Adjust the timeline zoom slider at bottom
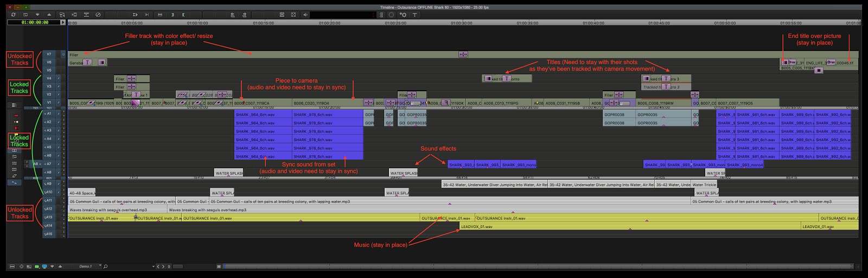The width and height of the screenshot is (868, 278). click(x=177, y=267)
